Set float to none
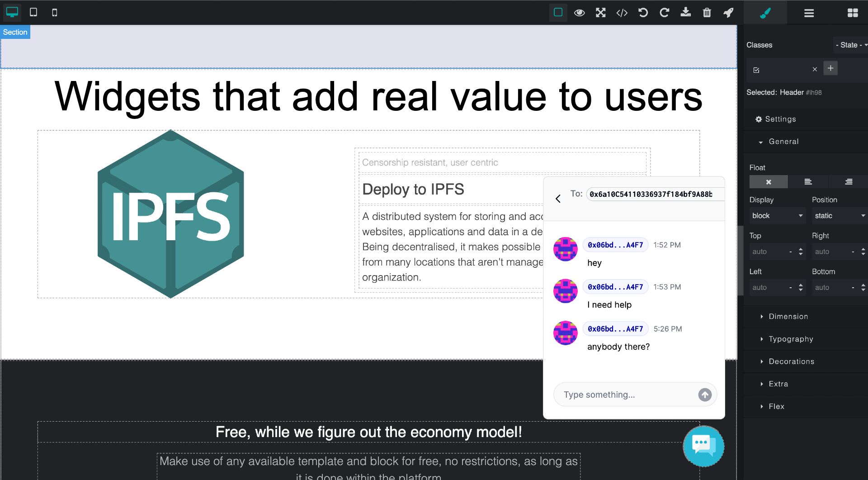The width and height of the screenshot is (868, 480). coord(769,182)
